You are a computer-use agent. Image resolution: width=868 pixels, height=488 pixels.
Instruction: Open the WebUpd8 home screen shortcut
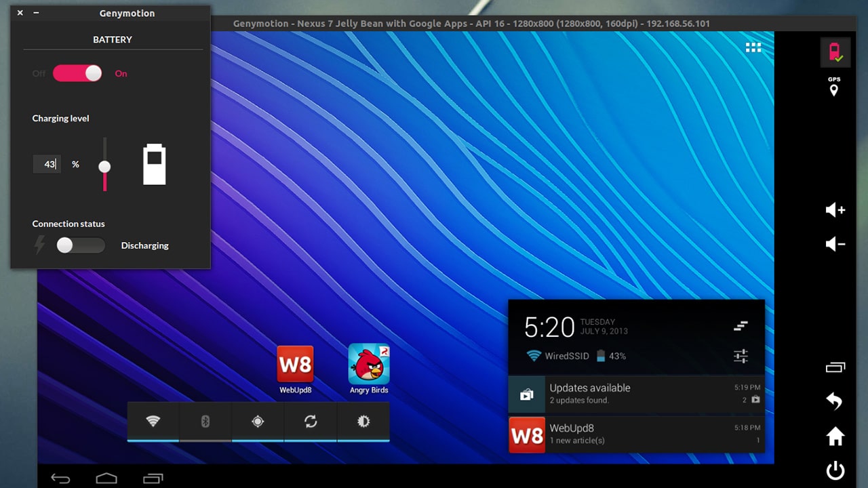(x=295, y=366)
